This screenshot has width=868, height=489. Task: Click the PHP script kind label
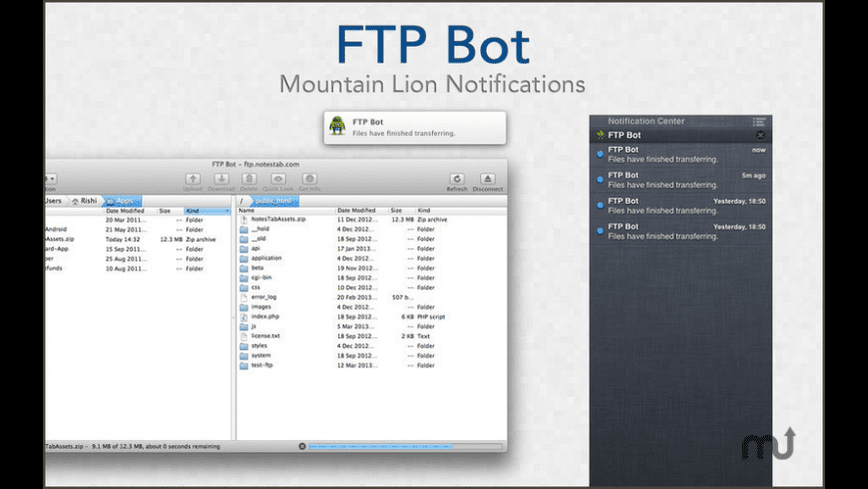coord(431,316)
